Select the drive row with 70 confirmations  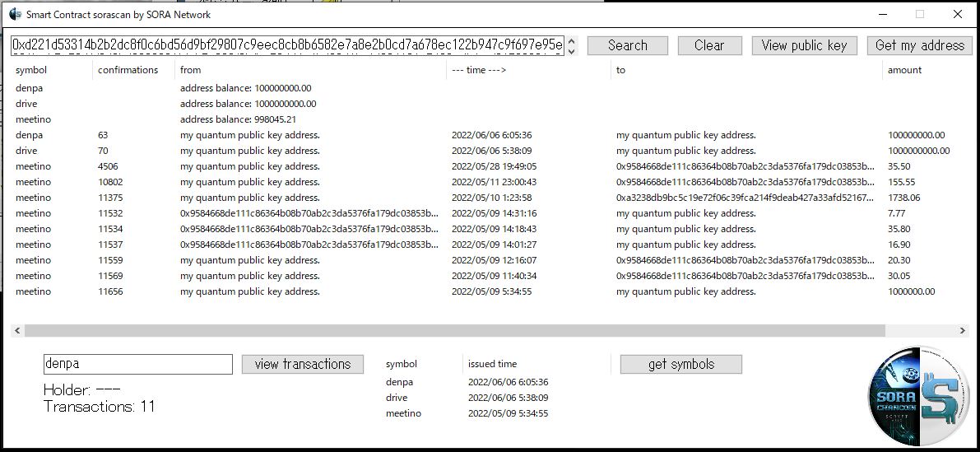point(490,151)
